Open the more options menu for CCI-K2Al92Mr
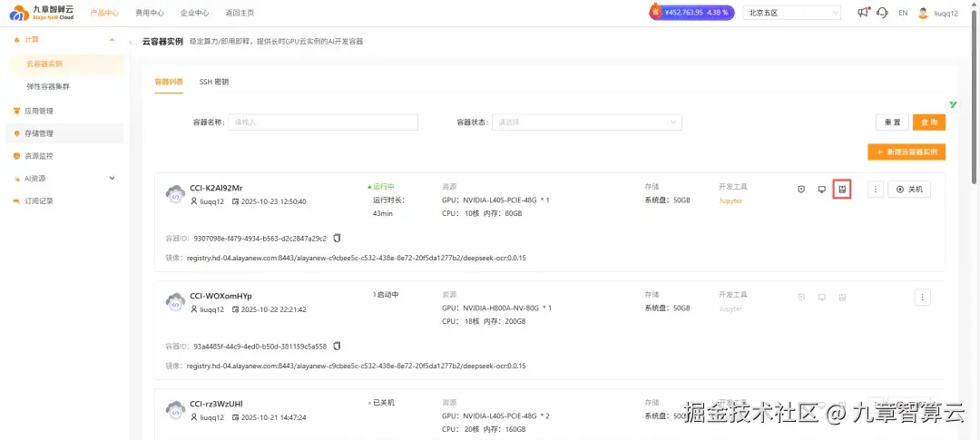Screen dimensions: 980x440 point(876,190)
